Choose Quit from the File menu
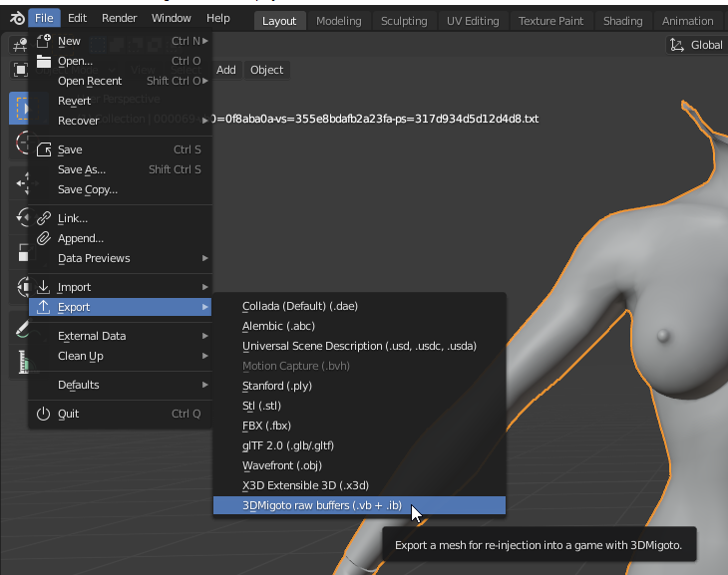Image resolution: width=728 pixels, height=575 pixels. point(121,413)
